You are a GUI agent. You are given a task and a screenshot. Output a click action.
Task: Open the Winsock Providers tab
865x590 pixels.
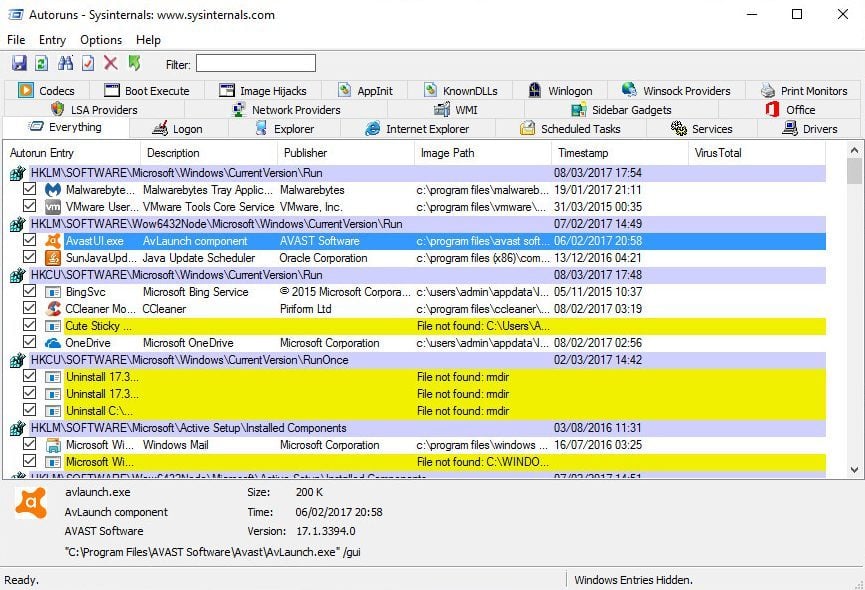676,91
